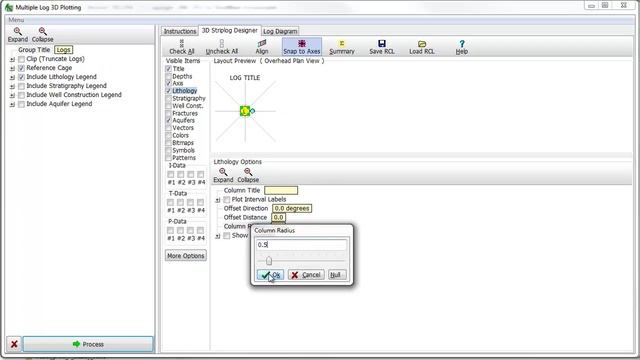Check Stratigraphy visible item
This screenshot has height=360, width=640.
coord(168,98)
